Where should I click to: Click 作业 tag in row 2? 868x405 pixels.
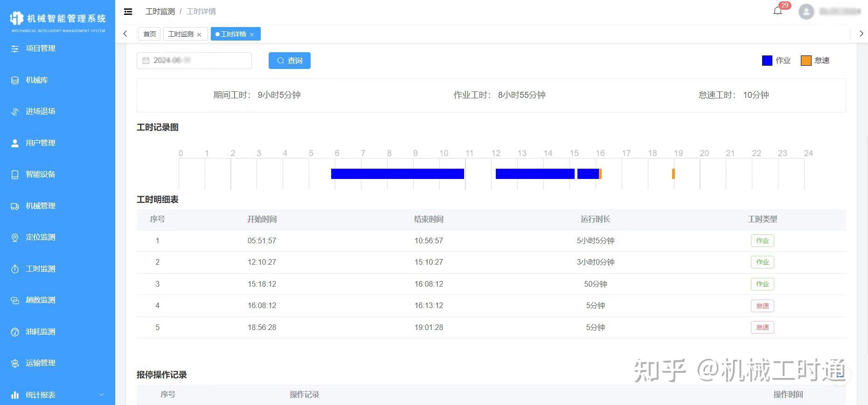pos(763,262)
